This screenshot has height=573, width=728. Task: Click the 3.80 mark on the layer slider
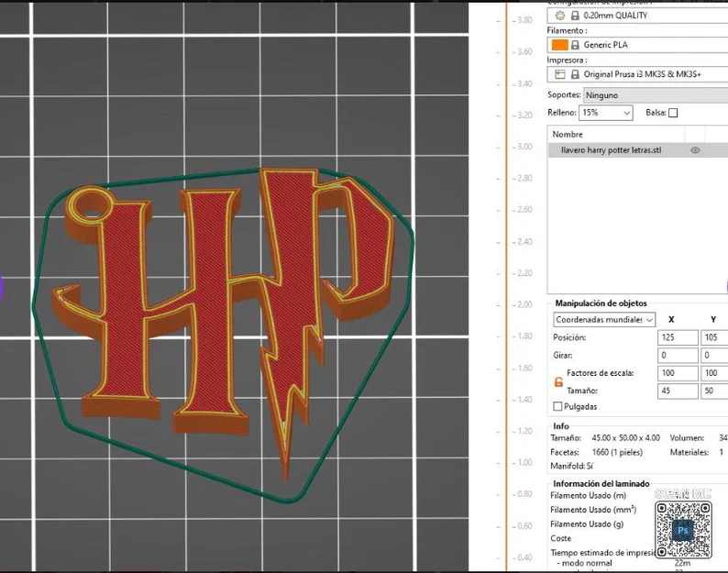click(524, 20)
